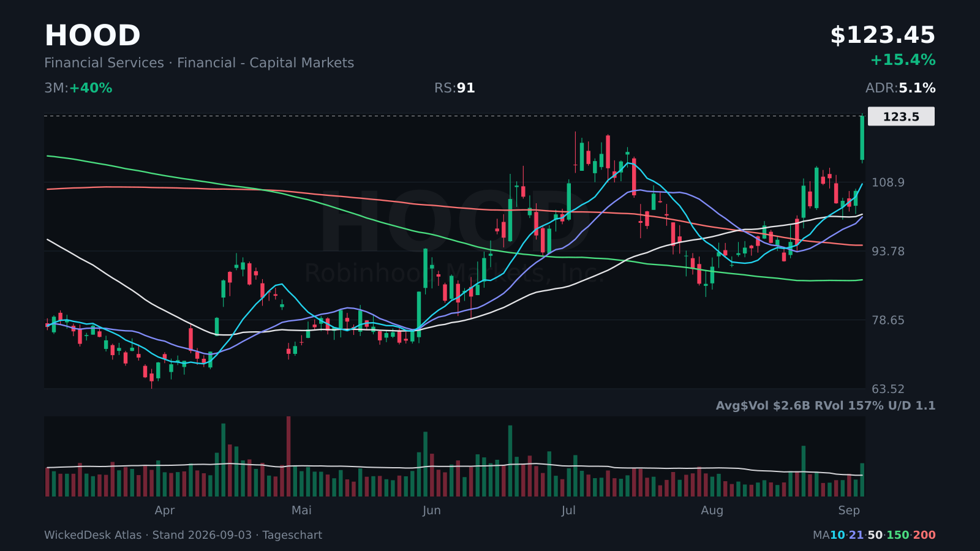Image resolution: width=980 pixels, height=551 pixels.
Task: Click the 3M:+40% performance stat
Action: click(x=78, y=88)
